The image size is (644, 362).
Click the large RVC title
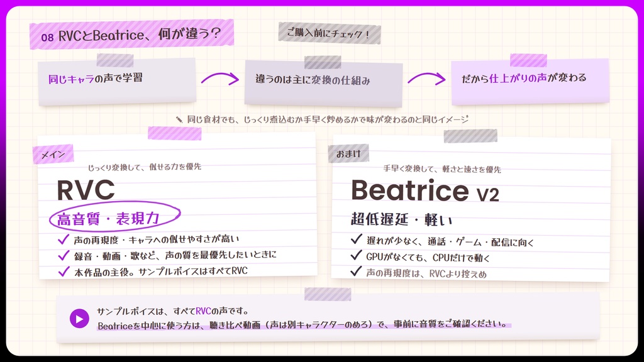(86, 190)
